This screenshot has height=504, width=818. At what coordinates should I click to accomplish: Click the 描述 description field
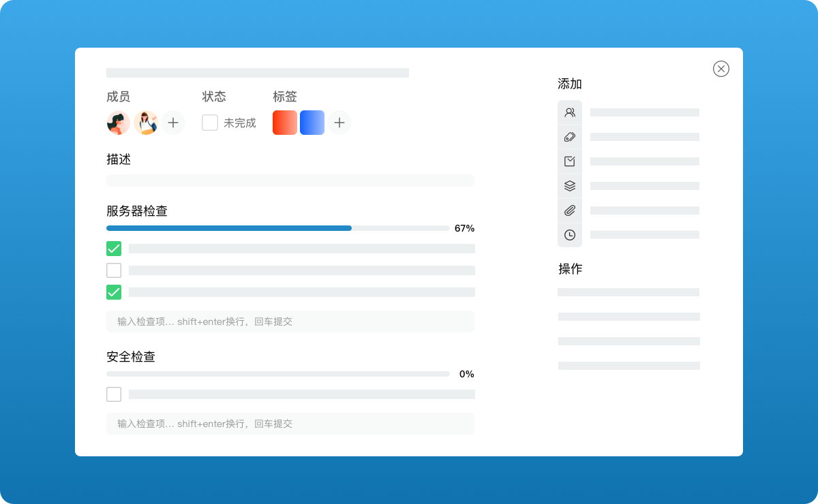[x=290, y=180]
